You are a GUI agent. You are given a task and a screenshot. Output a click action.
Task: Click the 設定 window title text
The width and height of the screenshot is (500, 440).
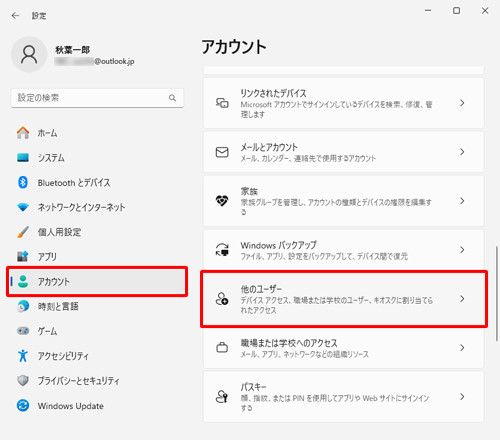(x=39, y=16)
